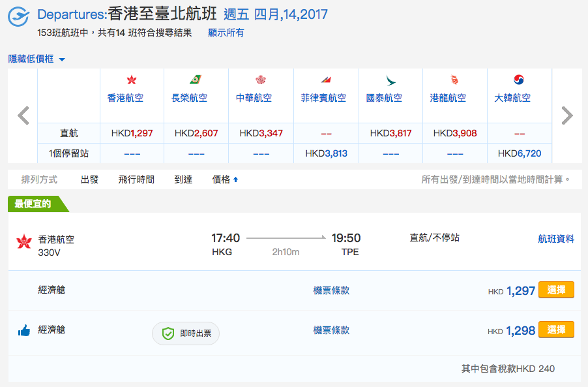Show previous airlines with the left arrow
The width and height of the screenshot is (588, 387).
click(23, 116)
